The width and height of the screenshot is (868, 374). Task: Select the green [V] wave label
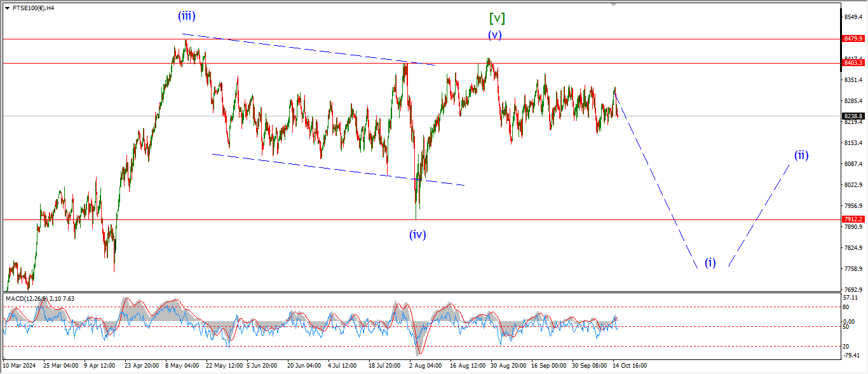(497, 18)
